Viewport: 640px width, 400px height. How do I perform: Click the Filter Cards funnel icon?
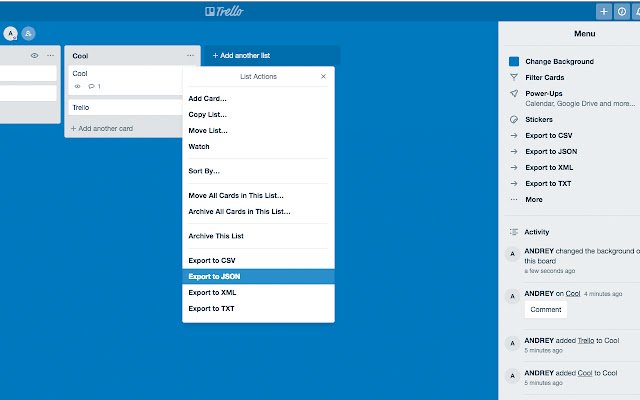tap(514, 77)
